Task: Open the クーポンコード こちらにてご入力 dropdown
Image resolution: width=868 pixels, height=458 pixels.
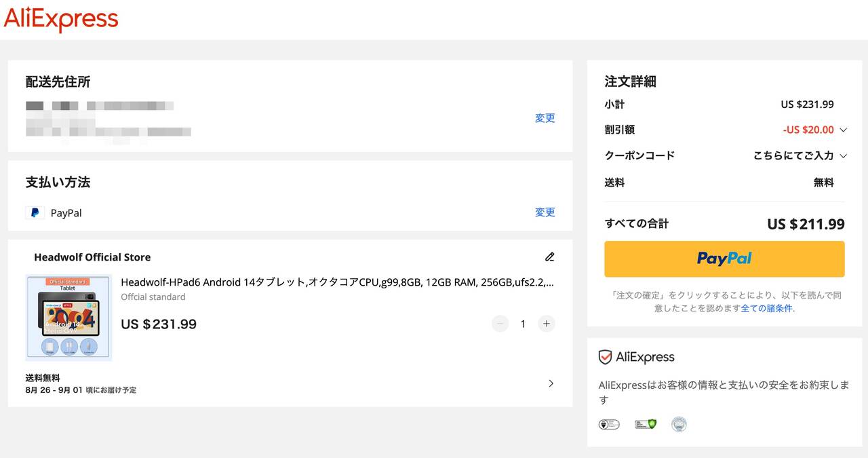Action: pos(800,155)
